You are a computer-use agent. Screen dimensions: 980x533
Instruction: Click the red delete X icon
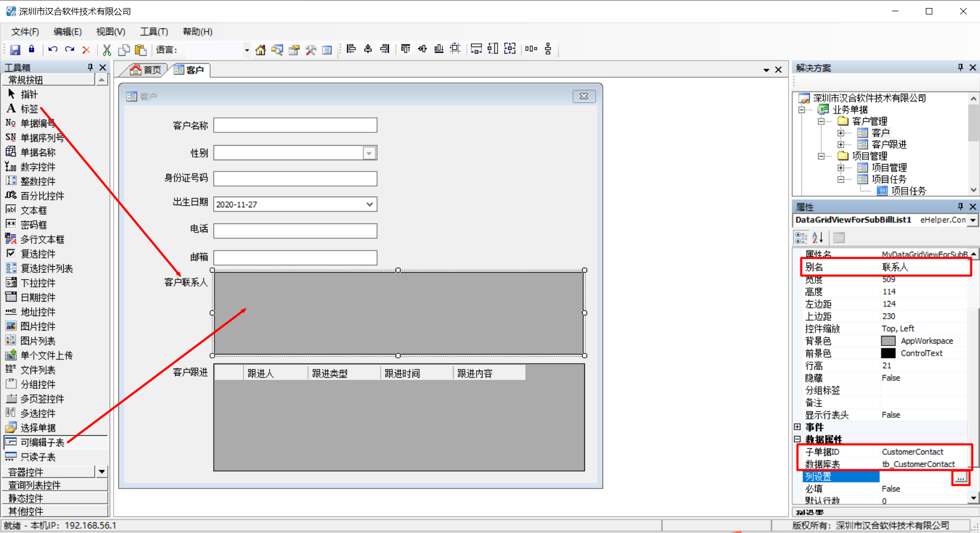(86, 50)
